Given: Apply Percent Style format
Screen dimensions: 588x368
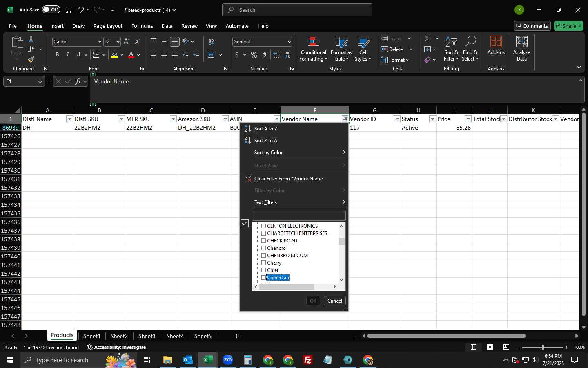Looking at the screenshot, I should pos(254,55).
